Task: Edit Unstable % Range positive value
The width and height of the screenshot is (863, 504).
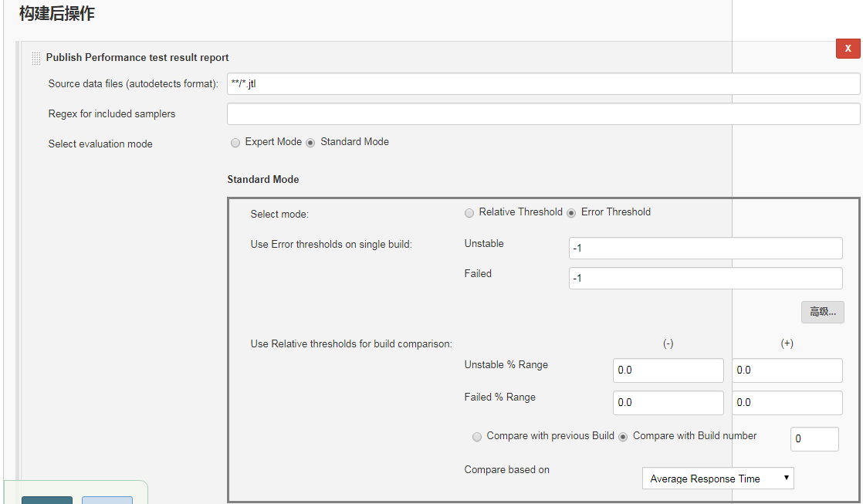Action: [x=787, y=370]
